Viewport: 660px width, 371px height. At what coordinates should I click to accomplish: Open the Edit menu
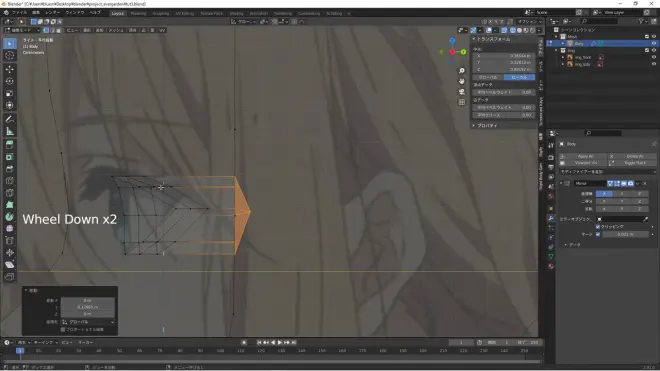click(36, 13)
